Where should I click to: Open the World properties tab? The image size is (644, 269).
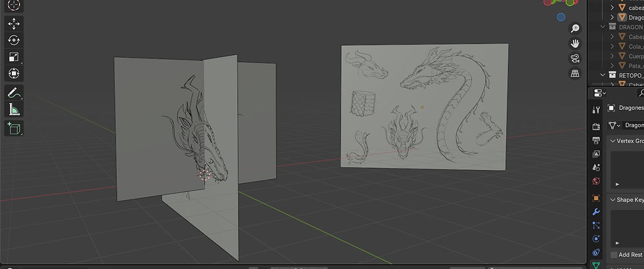pos(596,181)
